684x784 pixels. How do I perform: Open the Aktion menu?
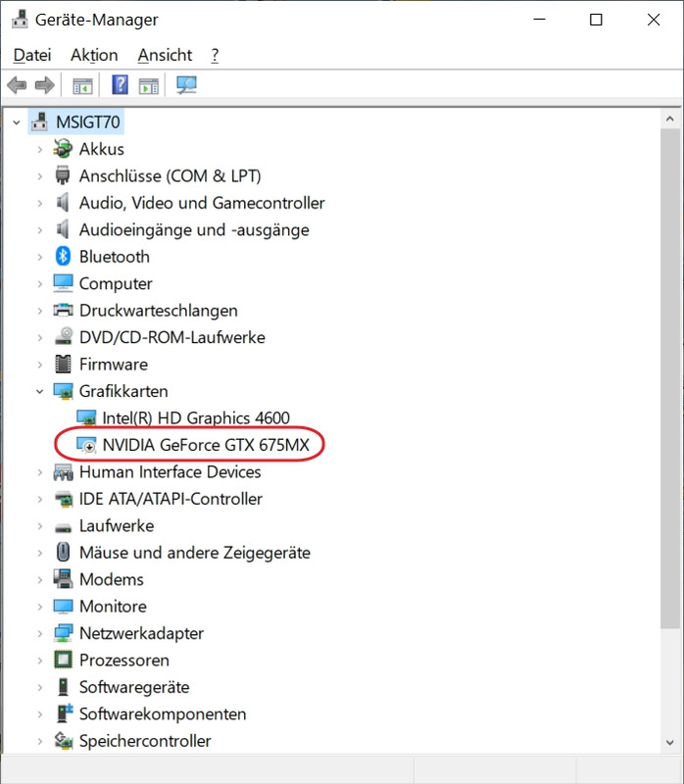[94, 55]
